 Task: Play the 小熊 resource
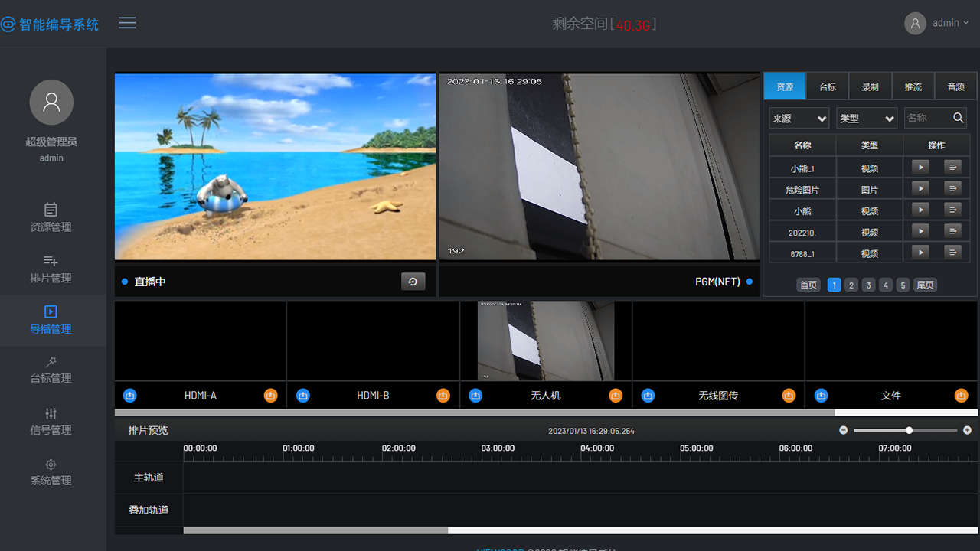pos(920,209)
